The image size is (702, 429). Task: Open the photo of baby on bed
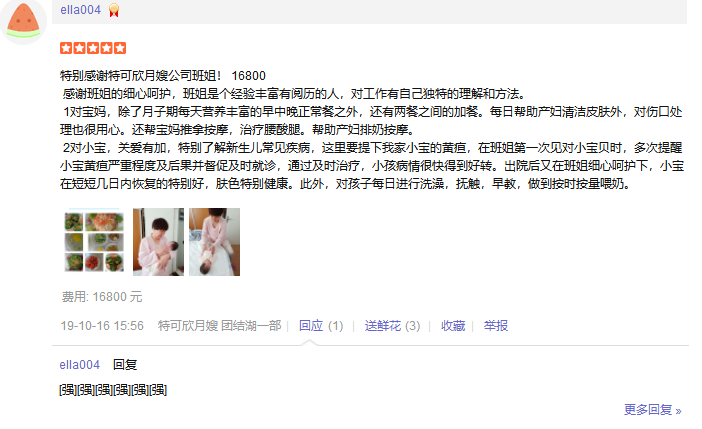[214, 242]
